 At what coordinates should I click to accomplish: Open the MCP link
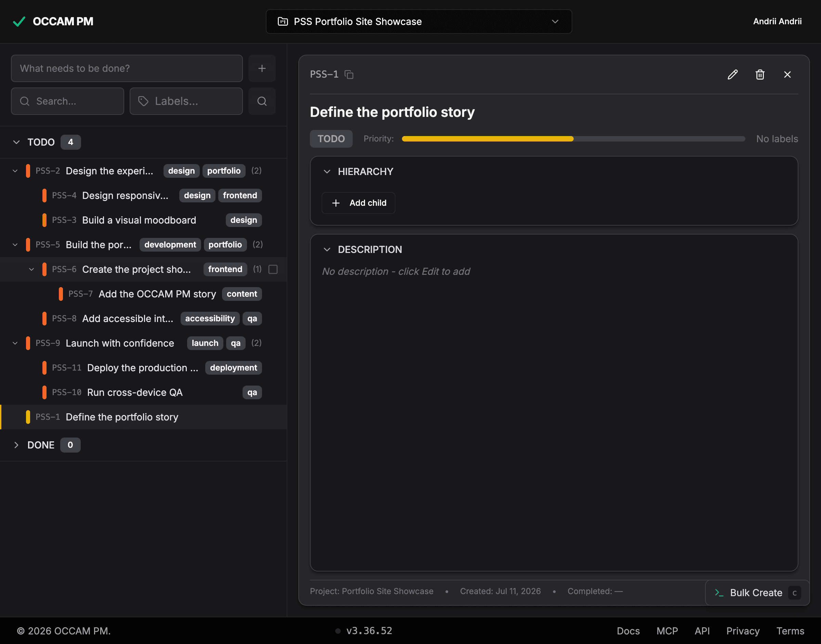(x=667, y=631)
